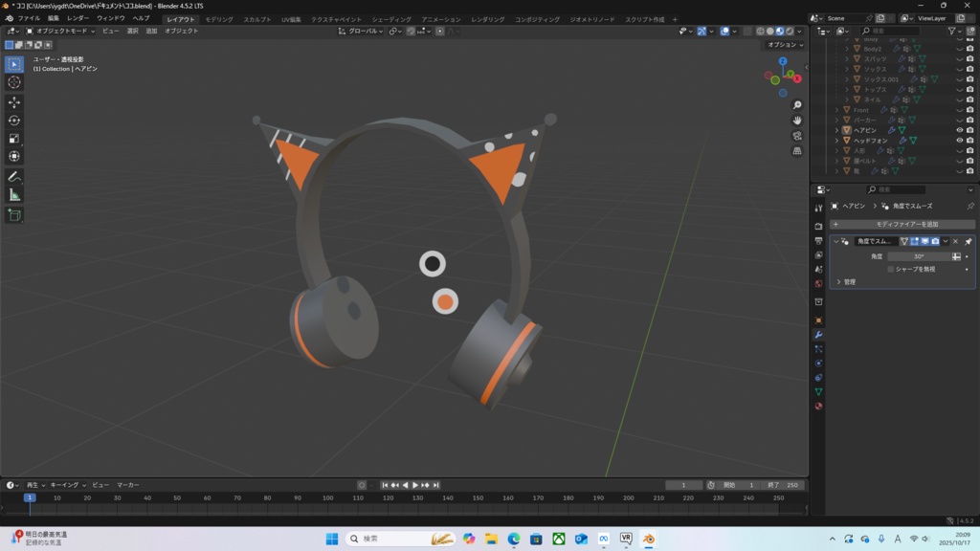Toggle proportional editing in header

point(440,32)
